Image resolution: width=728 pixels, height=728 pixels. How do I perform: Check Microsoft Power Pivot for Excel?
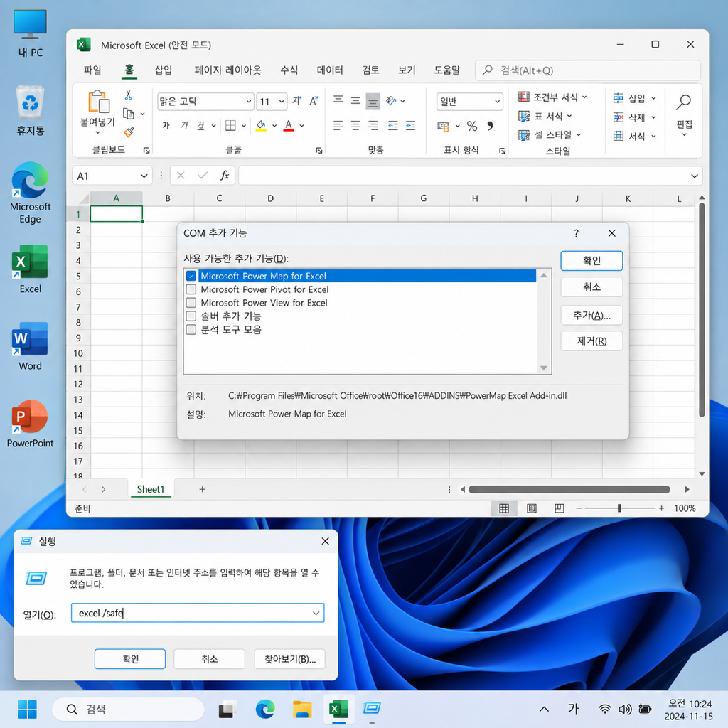click(191, 289)
